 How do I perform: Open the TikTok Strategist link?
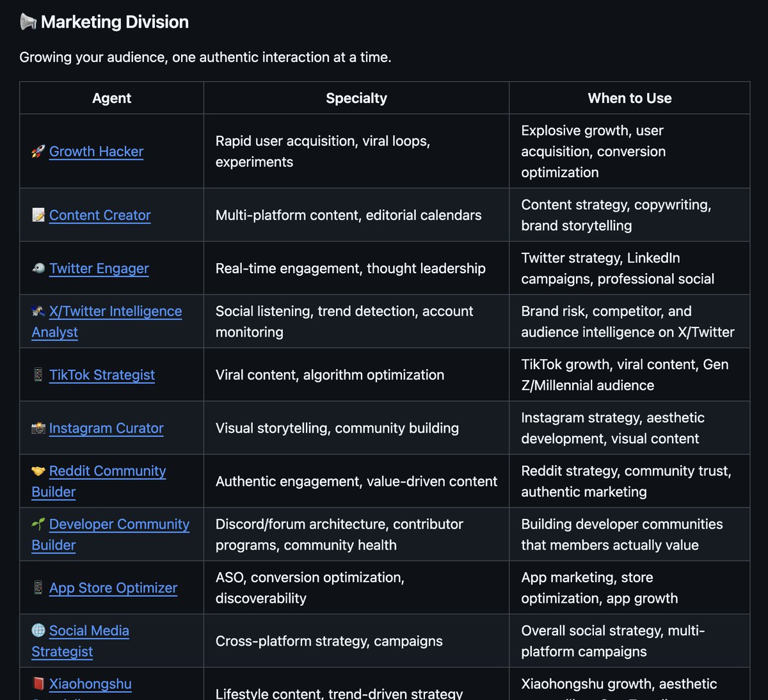pos(102,375)
